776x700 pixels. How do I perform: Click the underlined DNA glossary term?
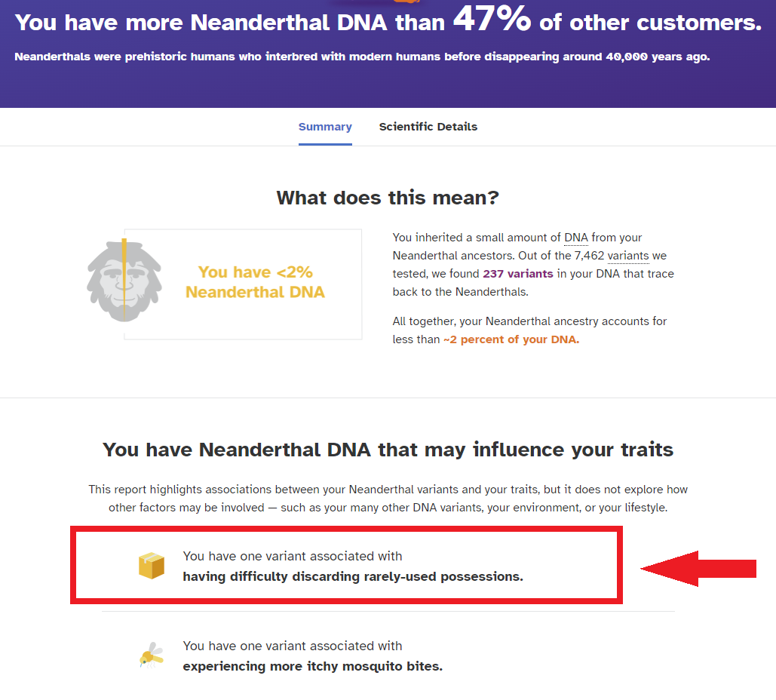point(576,238)
